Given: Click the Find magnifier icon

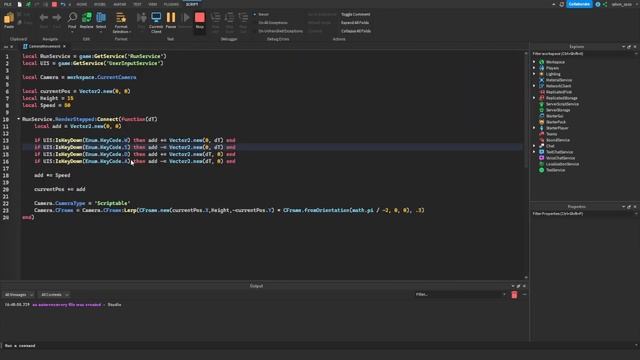Looking at the screenshot, I should point(72,17).
